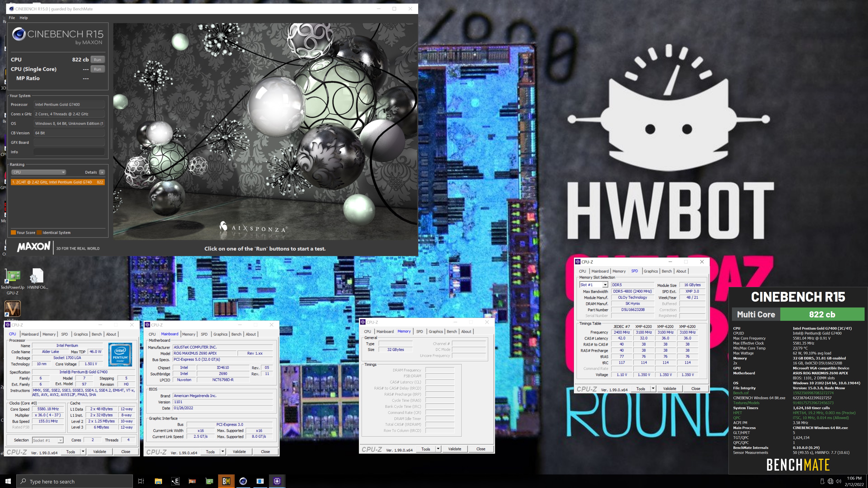Click the OLOy Technology module manufacturer field
The height and width of the screenshot is (488, 868).
pyautogui.click(x=632, y=297)
